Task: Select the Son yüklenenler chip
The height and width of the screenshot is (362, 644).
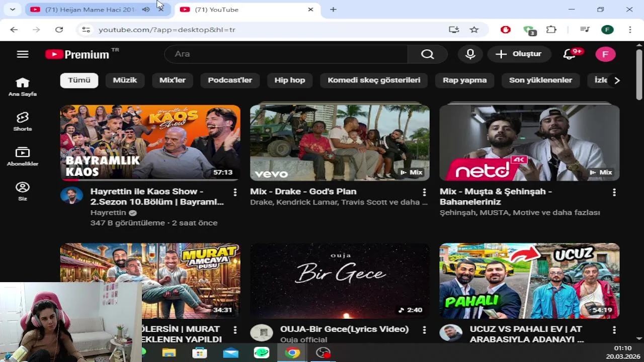Action: (540, 80)
